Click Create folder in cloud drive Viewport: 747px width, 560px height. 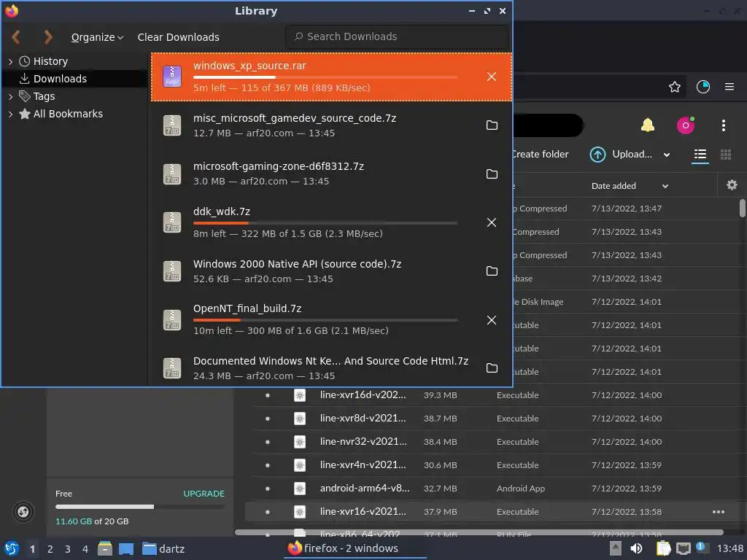click(541, 155)
